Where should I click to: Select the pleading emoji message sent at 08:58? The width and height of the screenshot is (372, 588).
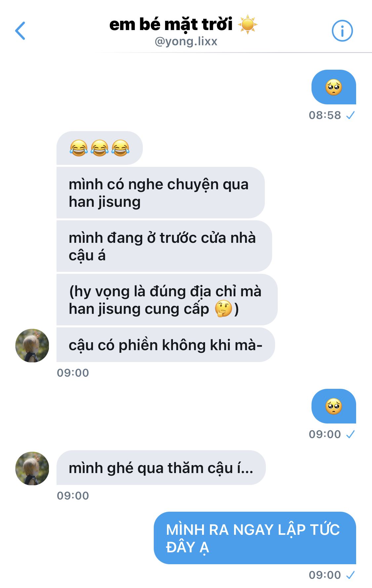tap(334, 87)
